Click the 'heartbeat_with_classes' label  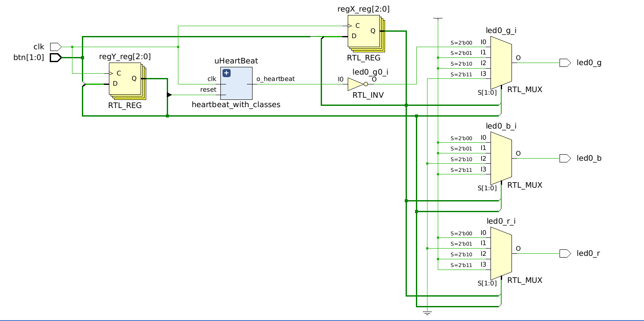pyautogui.click(x=236, y=105)
